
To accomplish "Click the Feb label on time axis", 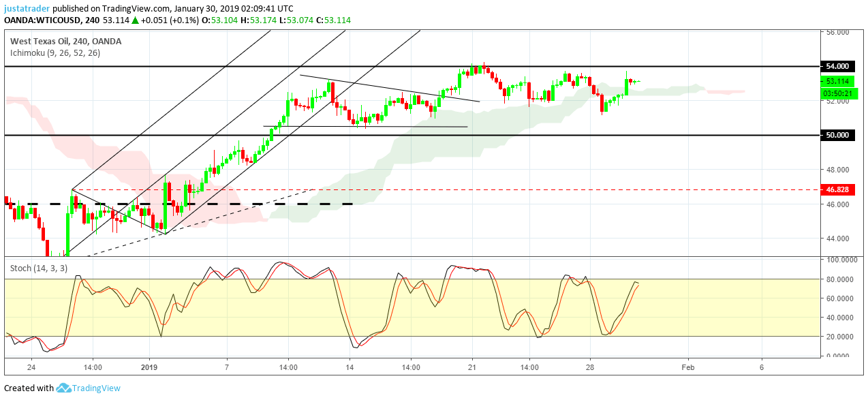I will (x=688, y=367).
